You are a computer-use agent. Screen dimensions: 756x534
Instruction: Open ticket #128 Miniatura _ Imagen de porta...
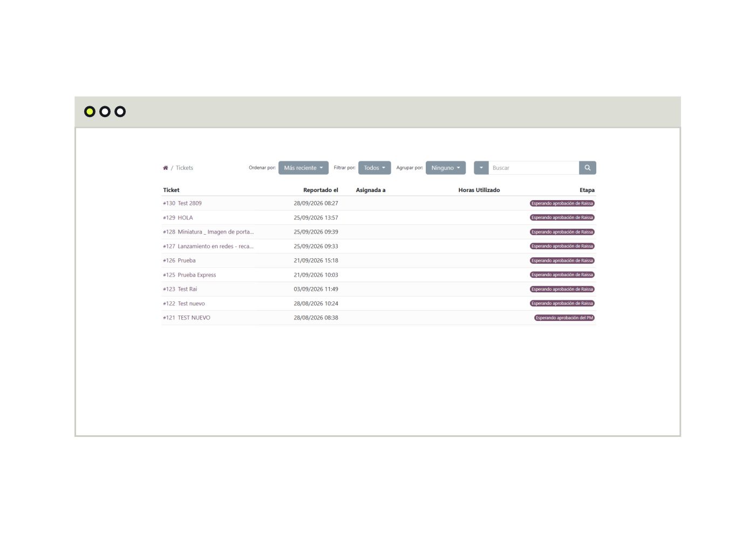pyautogui.click(x=208, y=232)
